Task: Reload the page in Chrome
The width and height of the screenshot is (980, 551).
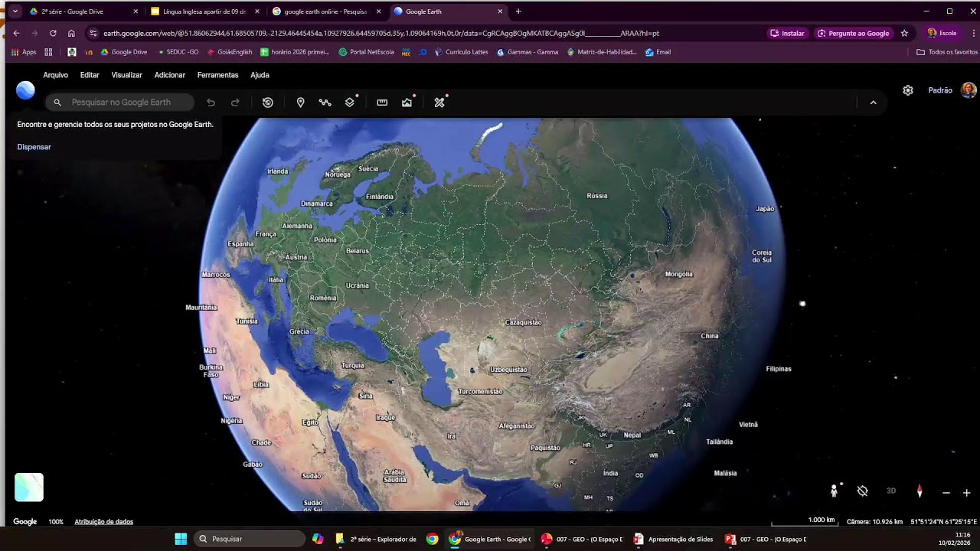Action: pos(53,34)
